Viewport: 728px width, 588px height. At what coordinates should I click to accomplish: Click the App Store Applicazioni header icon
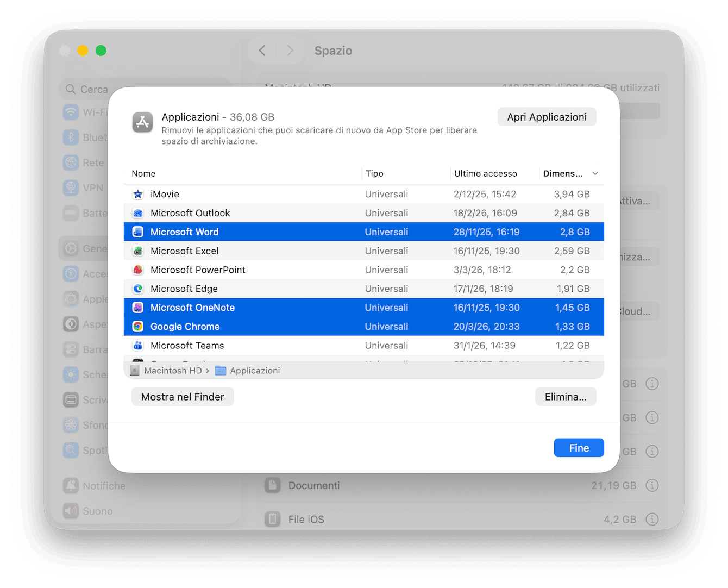[x=143, y=122]
